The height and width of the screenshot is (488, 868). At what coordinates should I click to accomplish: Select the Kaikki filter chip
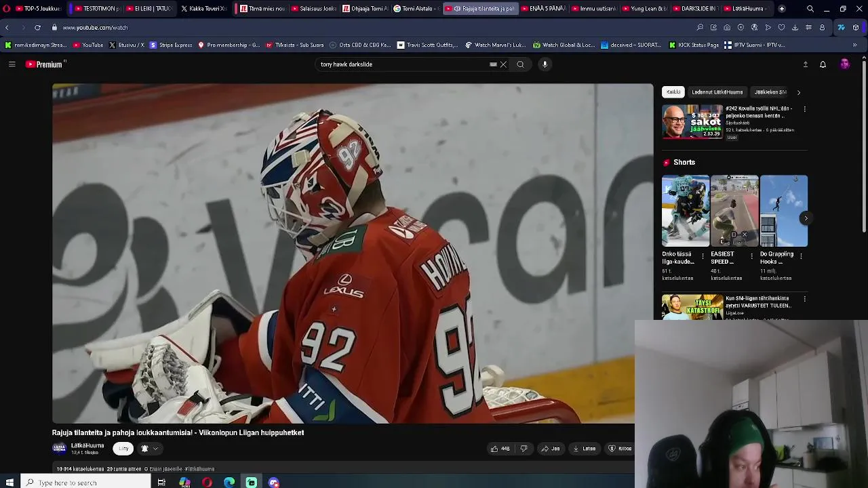(x=673, y=92)
